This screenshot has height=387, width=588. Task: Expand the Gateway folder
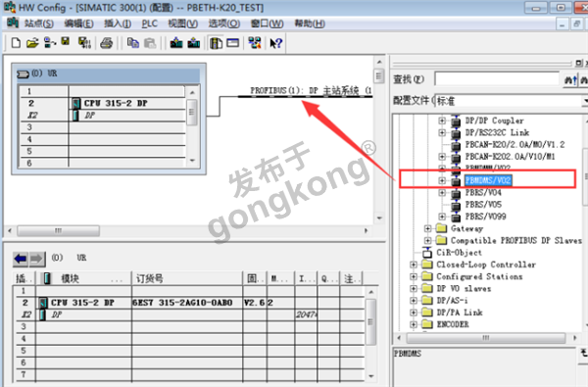point(427,228)
